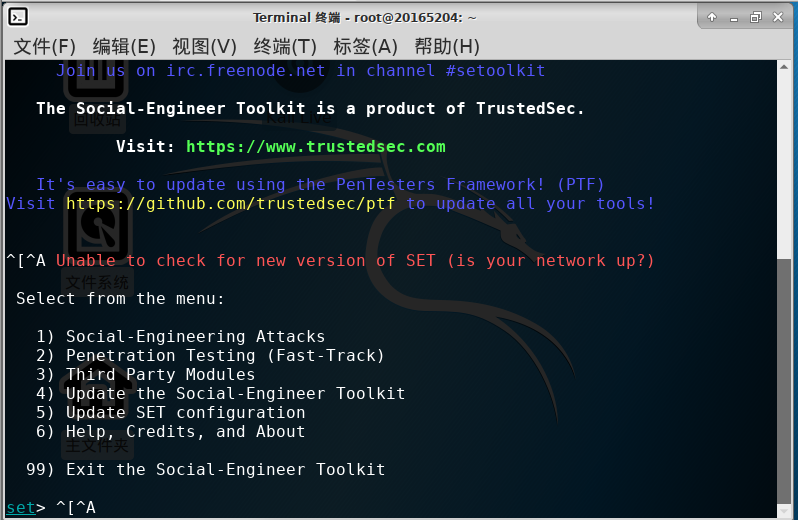Close the terminal window
The height and width of the screenshot is (520, 798).
click(x=778, y=17)
